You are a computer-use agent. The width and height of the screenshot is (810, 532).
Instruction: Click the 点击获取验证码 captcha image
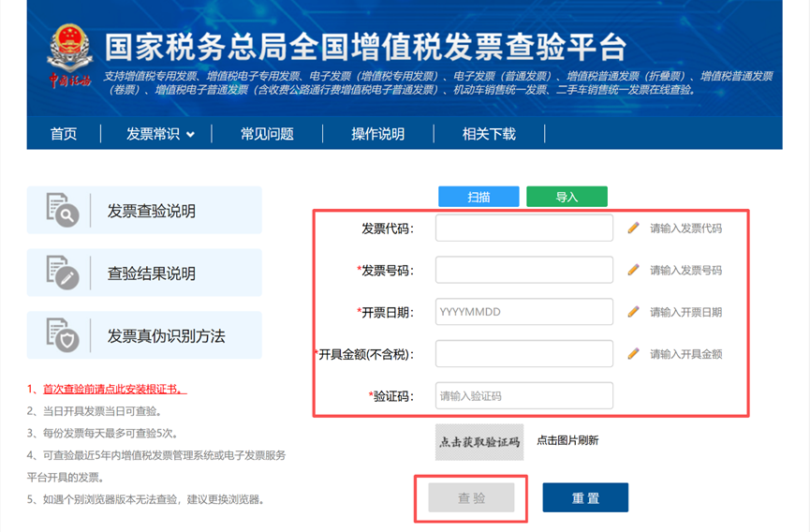[479, 442]
